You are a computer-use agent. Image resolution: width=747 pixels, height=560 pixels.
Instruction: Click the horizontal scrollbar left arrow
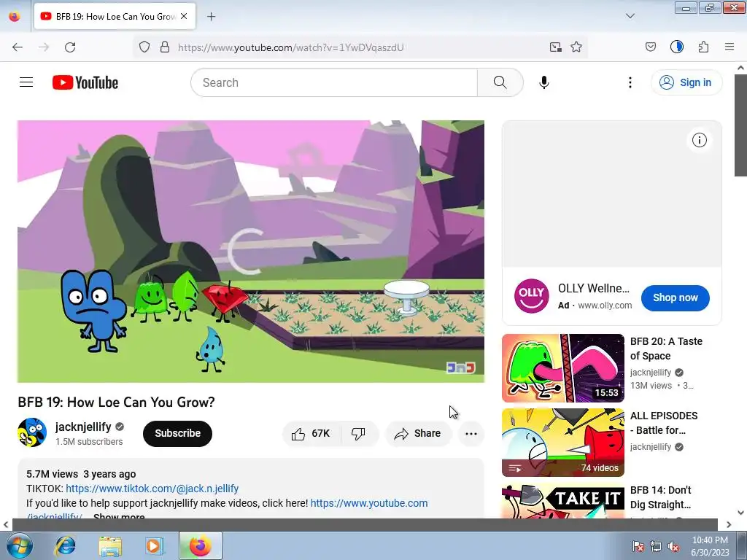[6, 524]
